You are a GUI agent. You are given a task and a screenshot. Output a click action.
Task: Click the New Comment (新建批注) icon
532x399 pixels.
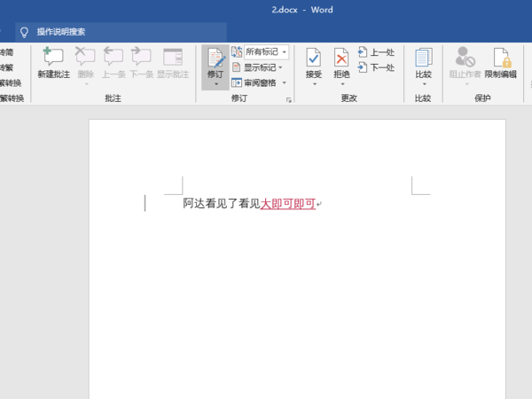[x=51, y=58]
